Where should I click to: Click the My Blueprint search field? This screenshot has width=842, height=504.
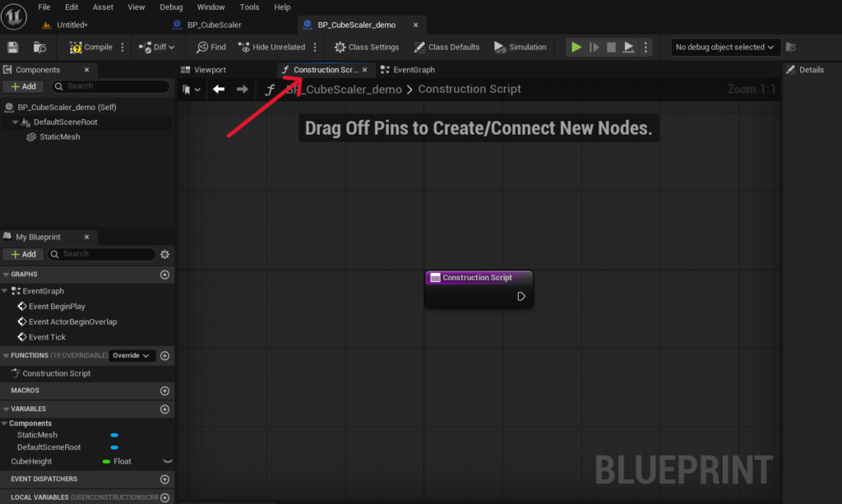[101, 254]
